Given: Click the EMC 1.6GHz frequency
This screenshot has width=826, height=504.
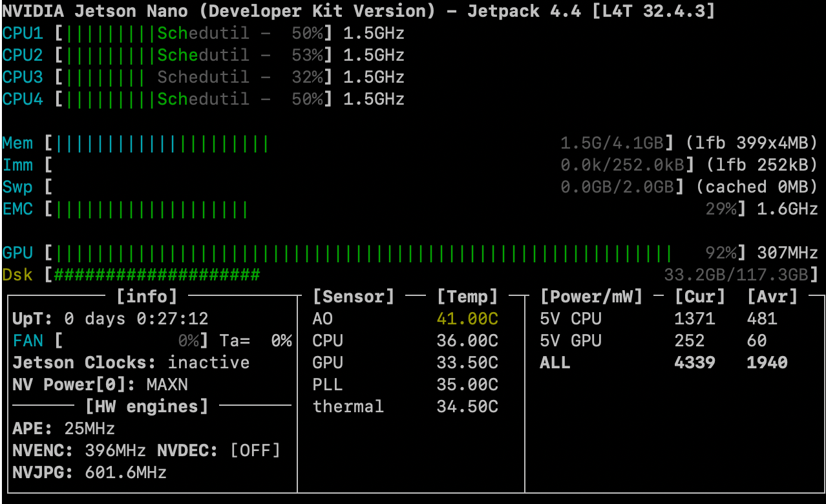Looking at the screenshot, I should [x=788, y=209].
